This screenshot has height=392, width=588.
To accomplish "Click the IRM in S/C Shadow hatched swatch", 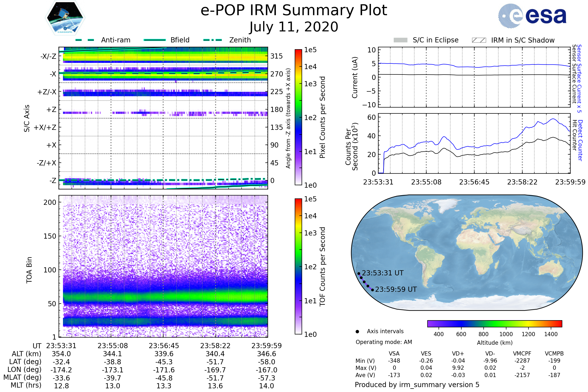I will (479, 40).
